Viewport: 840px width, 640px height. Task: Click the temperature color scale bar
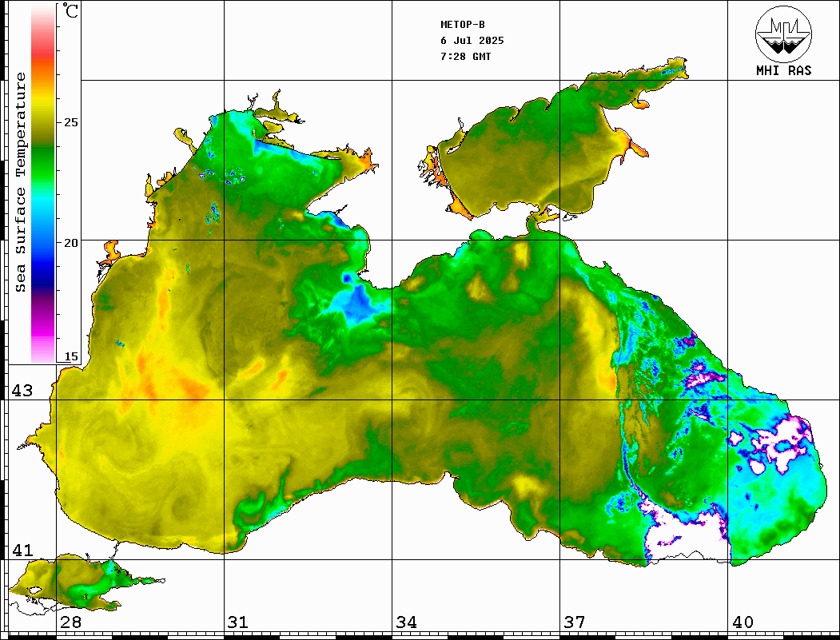[x=43, y=184]
